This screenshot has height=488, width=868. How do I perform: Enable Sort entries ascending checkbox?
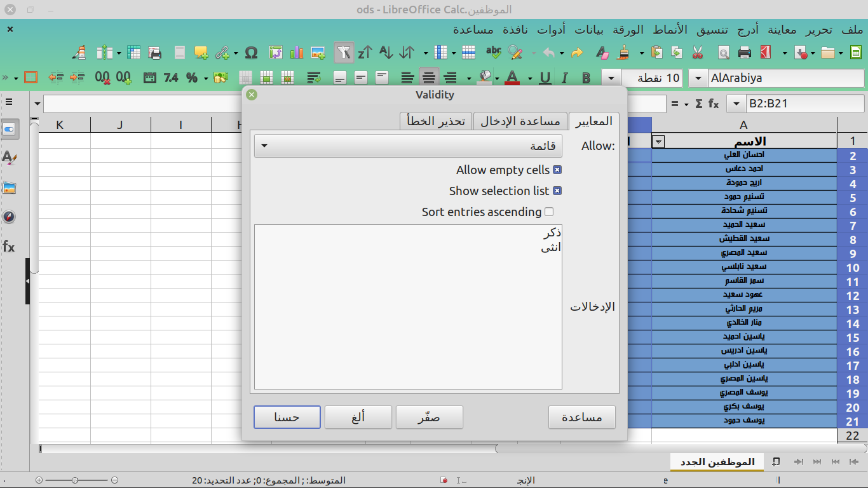[x=549, y=212]
